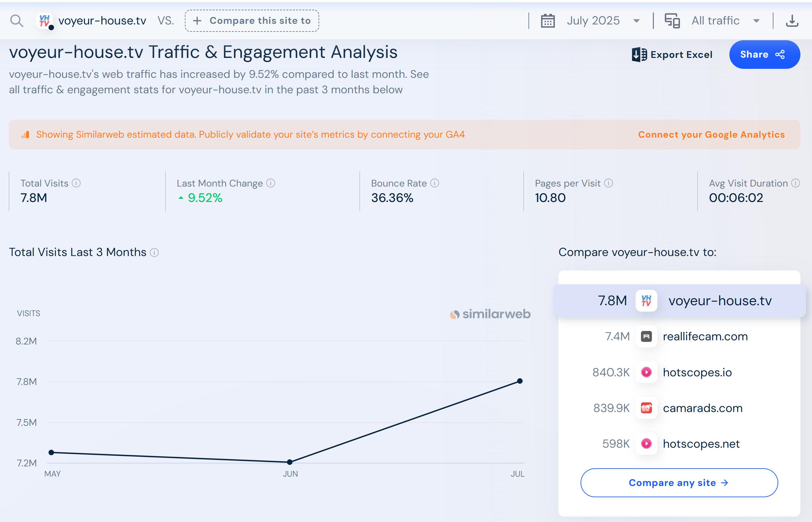The image size is (812, 522).
Task: Open Connect your Google Analytics link
Action: pos(711,135)
